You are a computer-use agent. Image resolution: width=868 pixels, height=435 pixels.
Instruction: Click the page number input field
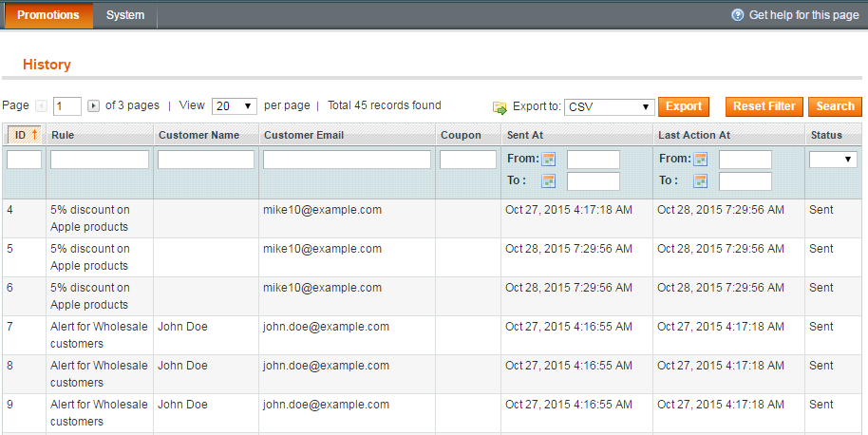click(67, 105)
